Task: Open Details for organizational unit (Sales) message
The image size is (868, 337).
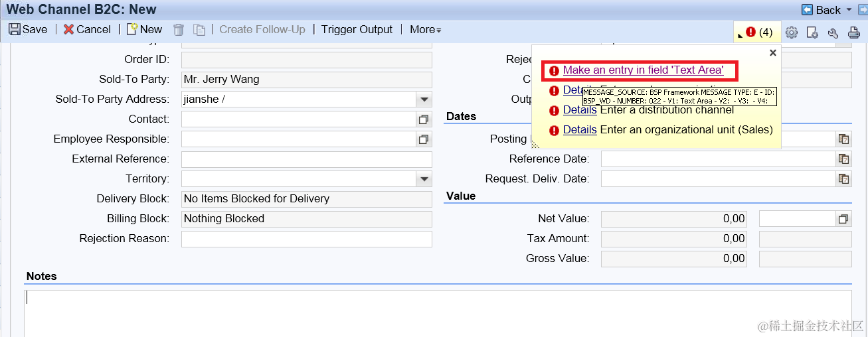Action: [580, 129]
